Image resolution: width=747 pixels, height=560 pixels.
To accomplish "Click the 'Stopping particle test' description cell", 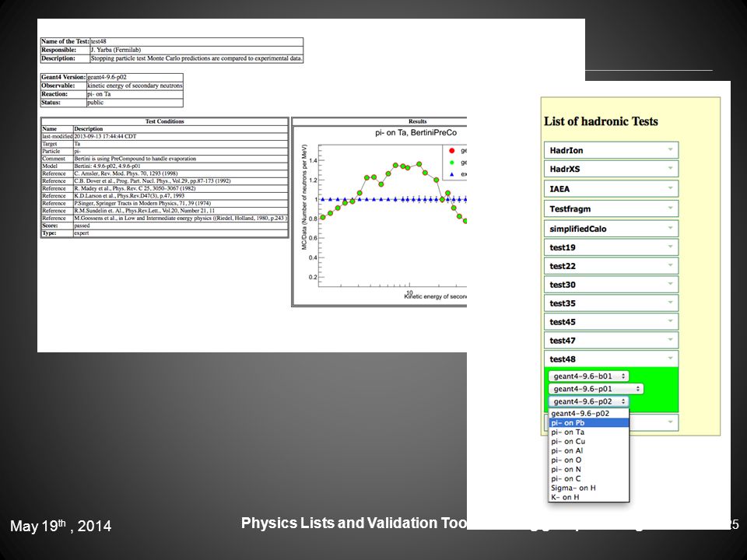I will tap(196, 58).
